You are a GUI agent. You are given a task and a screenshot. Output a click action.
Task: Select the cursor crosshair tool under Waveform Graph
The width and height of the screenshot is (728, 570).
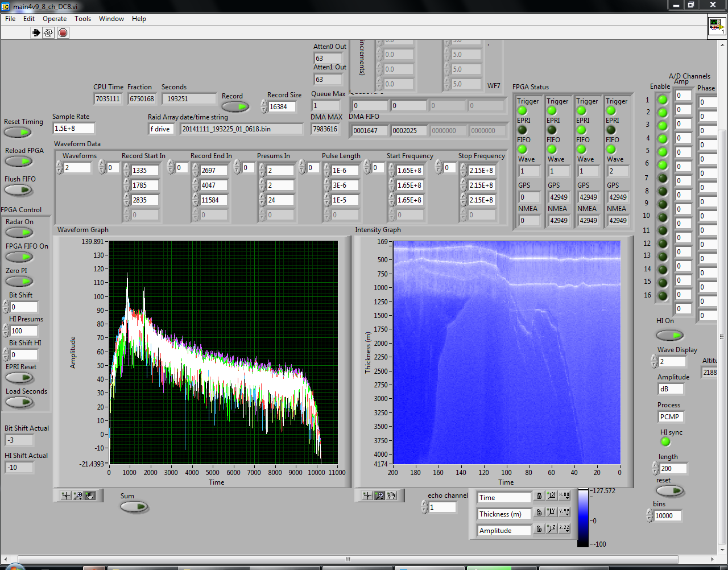[66, 495]
